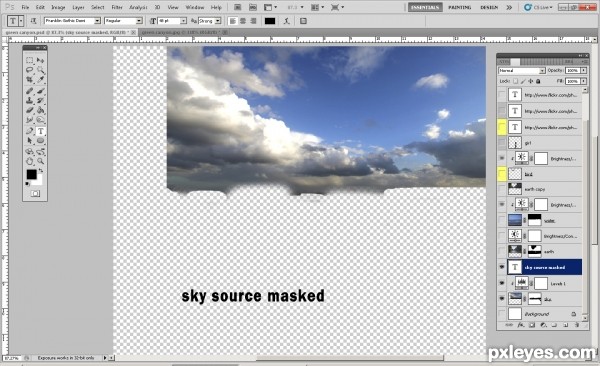Screen dimensions: 600x366
Task: Select the History Brush tool
Action: click(40, 101)
